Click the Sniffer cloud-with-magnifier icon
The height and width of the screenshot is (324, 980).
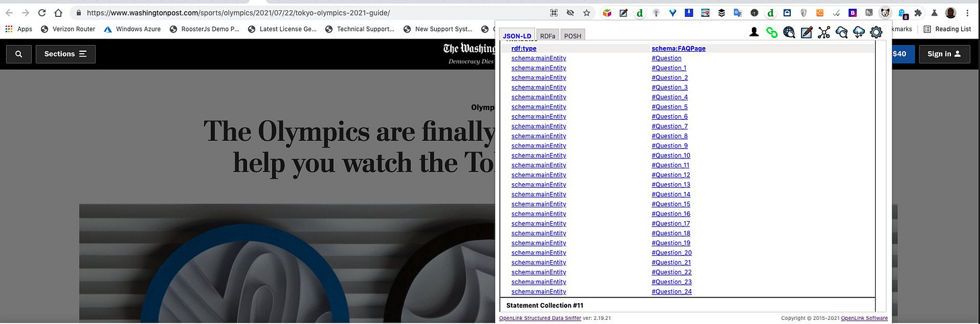[x=841, y=32]
